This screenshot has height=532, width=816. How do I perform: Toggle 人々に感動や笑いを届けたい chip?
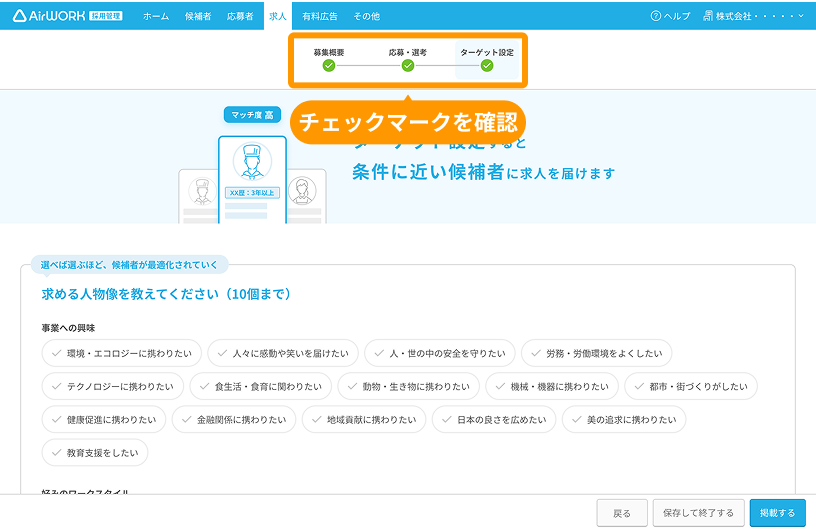coord(283,353)
